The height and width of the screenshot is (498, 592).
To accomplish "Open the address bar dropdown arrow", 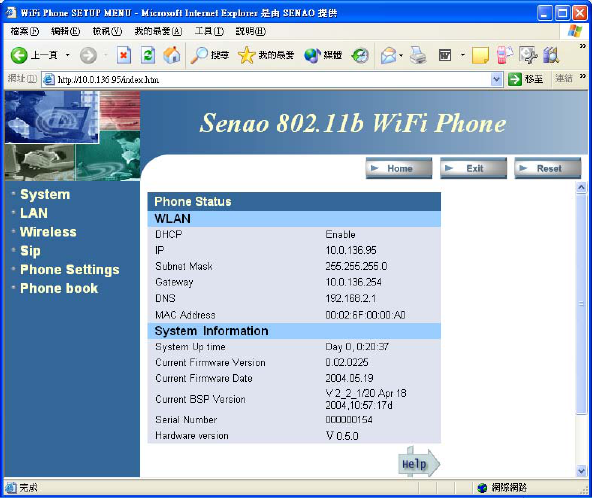I will click(496, 79).
